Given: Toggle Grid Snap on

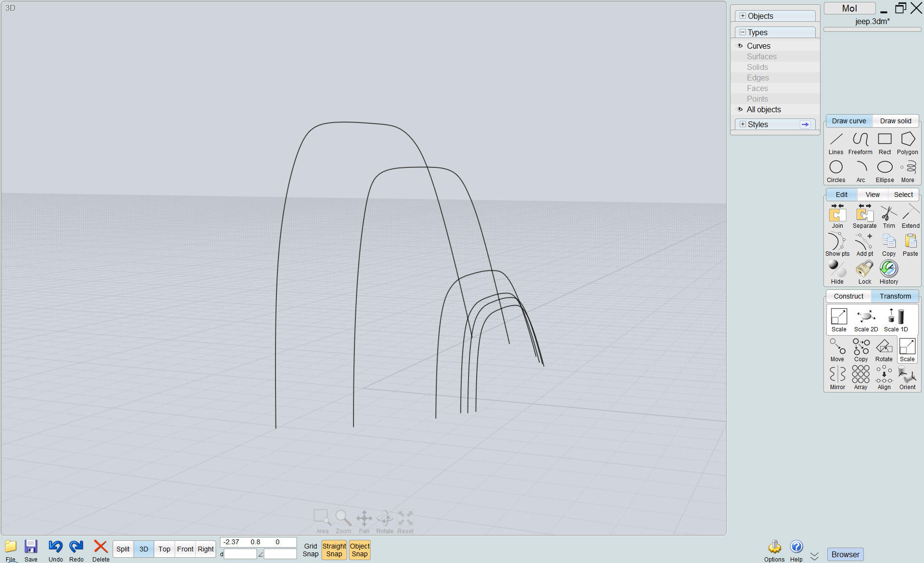Looking at the screenshot, I should click(x=310, y=550).
